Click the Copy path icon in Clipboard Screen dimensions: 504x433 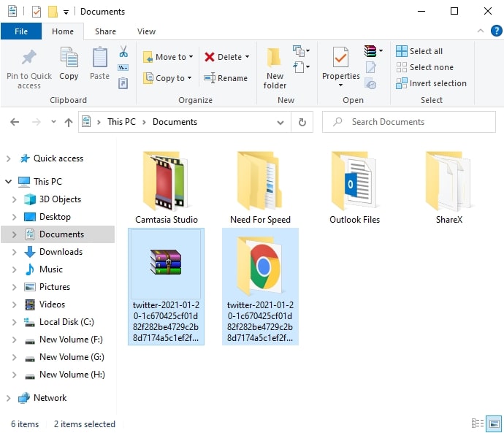coord(123,67)
